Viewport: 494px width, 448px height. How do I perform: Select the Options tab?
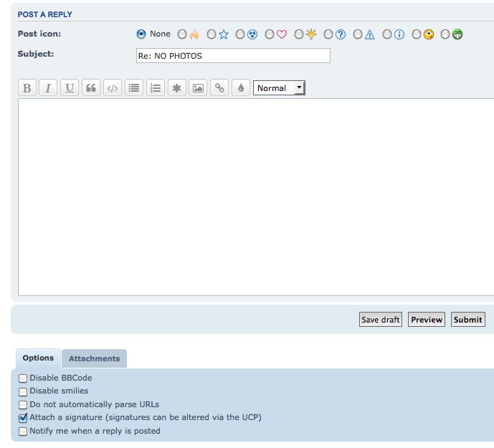38,358
